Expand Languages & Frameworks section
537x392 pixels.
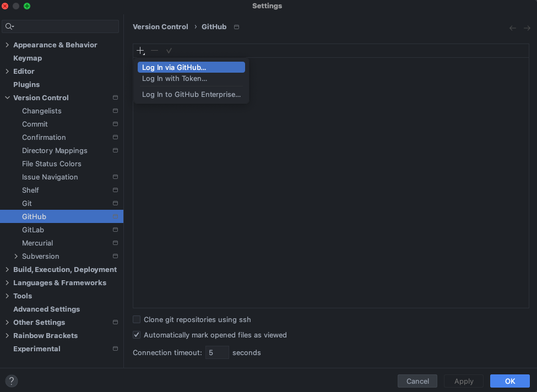[x=7, y=283]
